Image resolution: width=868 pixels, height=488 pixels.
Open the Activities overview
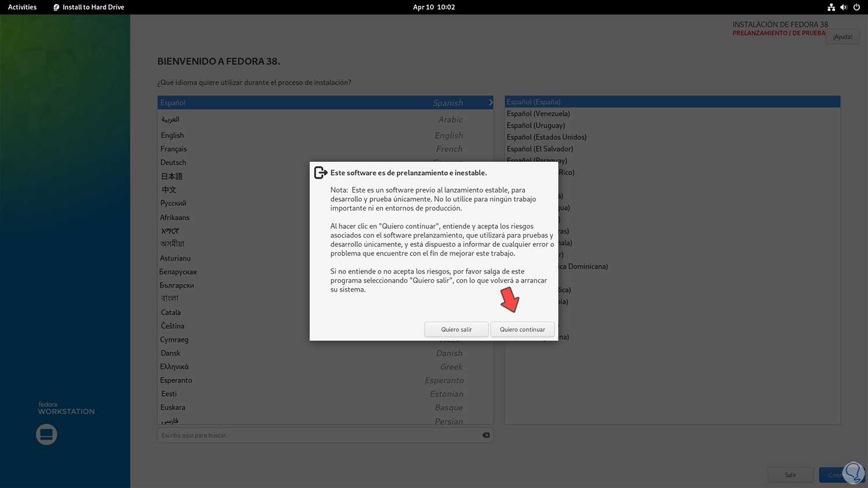click(x=22, y=7)
